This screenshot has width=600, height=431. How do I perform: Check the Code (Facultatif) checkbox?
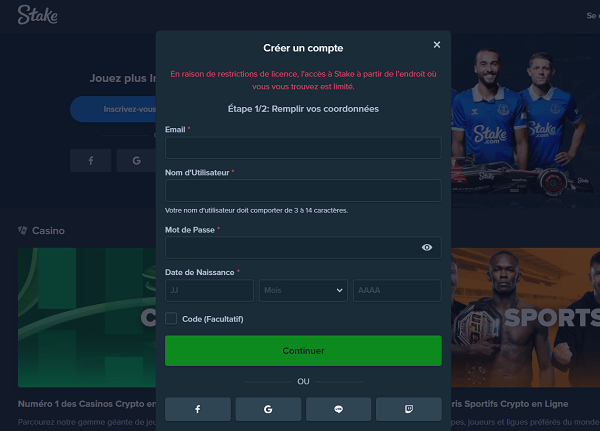[171, 318]
